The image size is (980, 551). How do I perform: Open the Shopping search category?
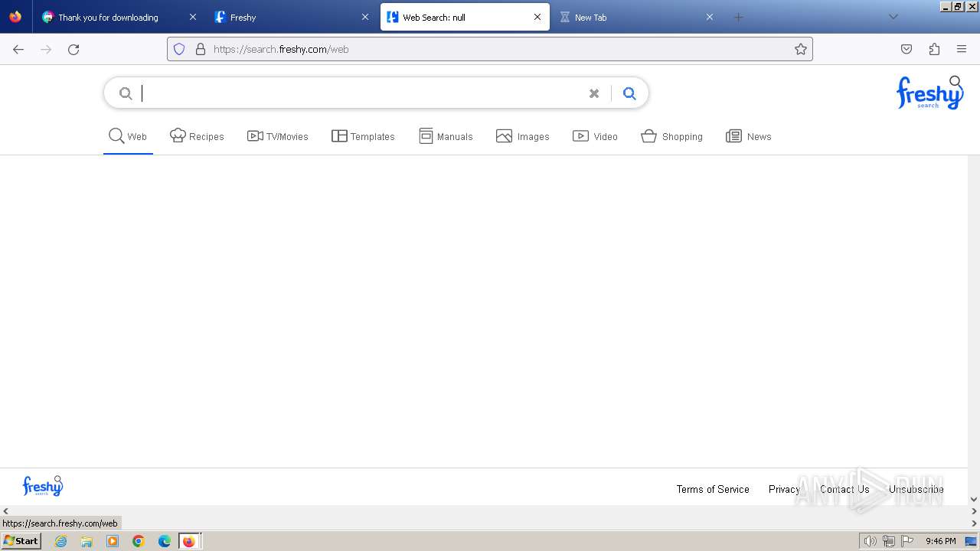point(671,136)
